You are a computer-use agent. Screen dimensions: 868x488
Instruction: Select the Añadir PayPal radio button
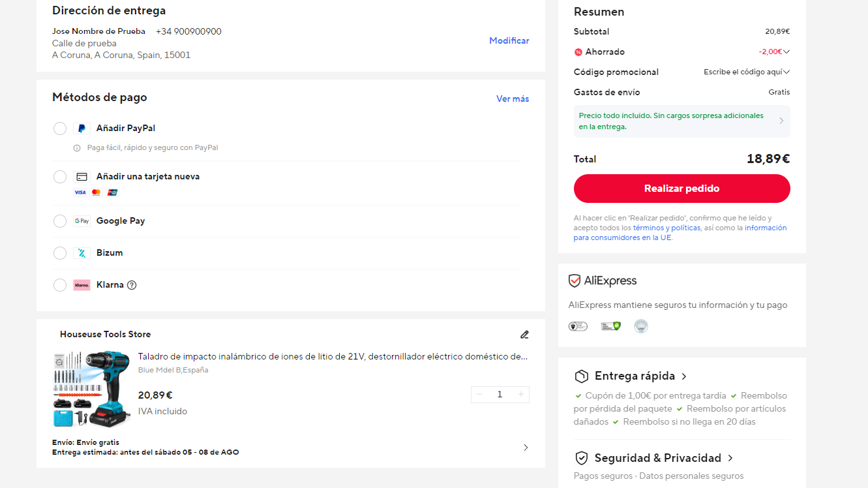[x=60, y=129]
